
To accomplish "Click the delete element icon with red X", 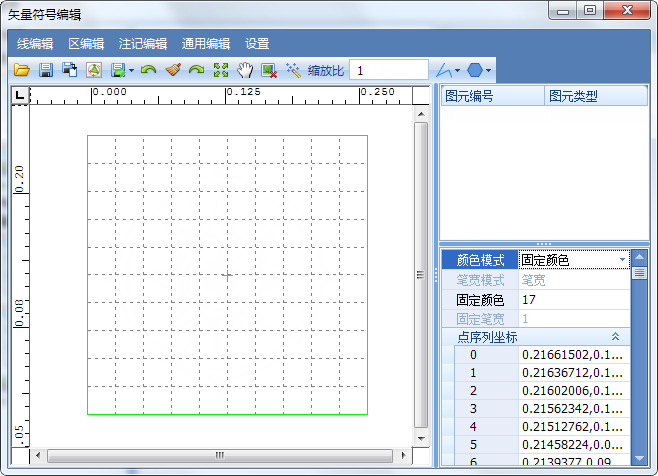I will tap(269, 71).
